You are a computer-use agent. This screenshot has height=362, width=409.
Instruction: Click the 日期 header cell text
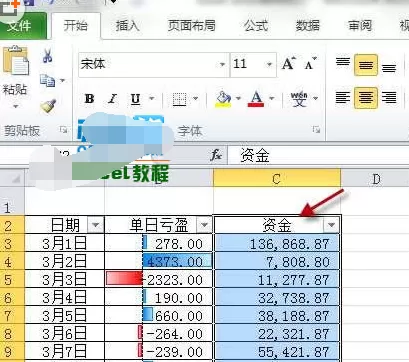(x=65, y=225)
